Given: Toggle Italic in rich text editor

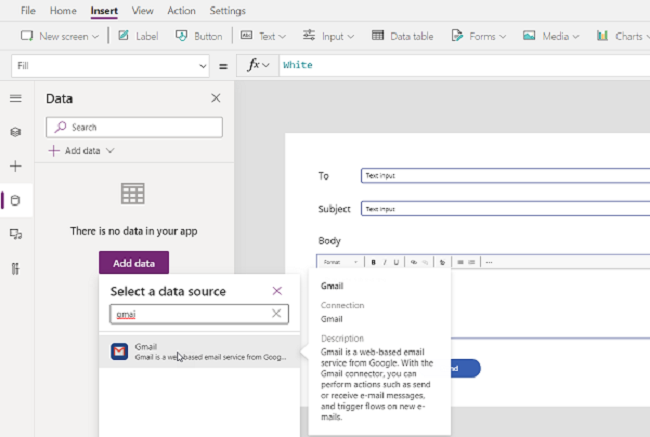Looking at the screenshot, I should pos(385,262).
